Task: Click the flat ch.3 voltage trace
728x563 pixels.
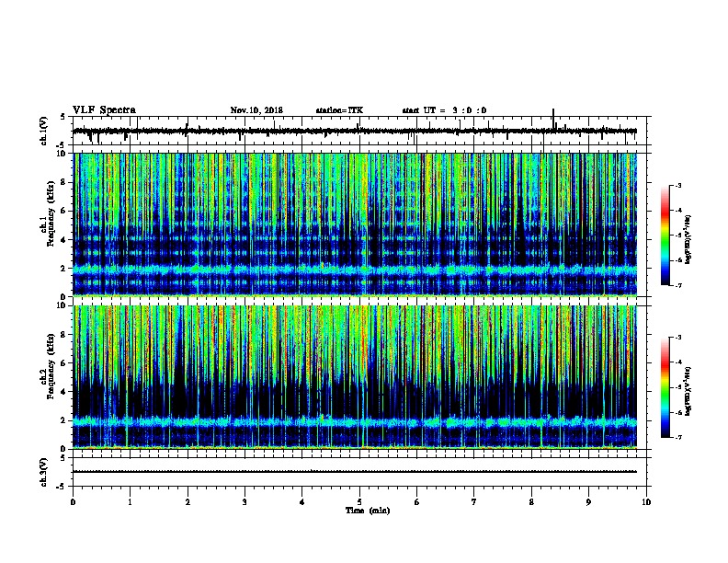Action: pyautogui.click(x=355, y=472)
